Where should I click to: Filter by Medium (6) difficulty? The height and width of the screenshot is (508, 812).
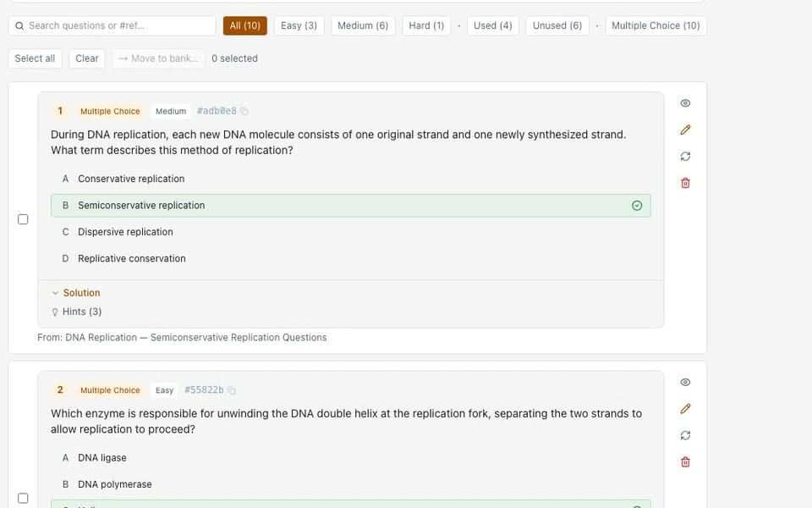point(363,25)
